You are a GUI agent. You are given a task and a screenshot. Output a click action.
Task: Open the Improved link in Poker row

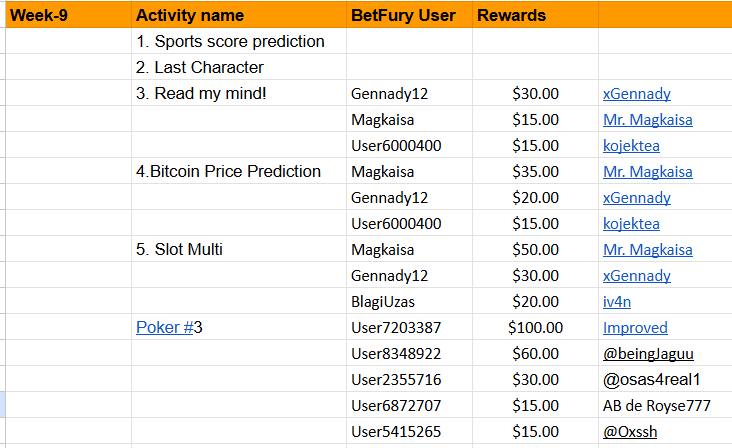tap(635, 328)
